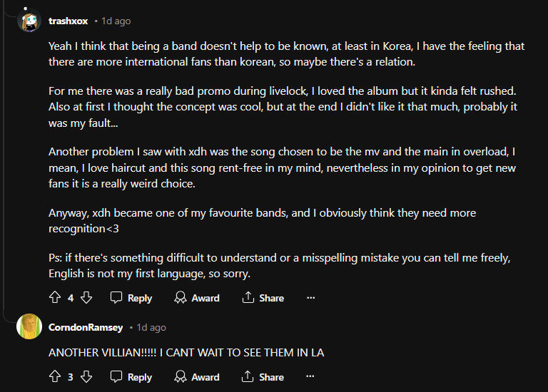This screenshot has width=548, height=392.
Task: Open trashxox's user profile link
Action: click(x=67, y=21)
